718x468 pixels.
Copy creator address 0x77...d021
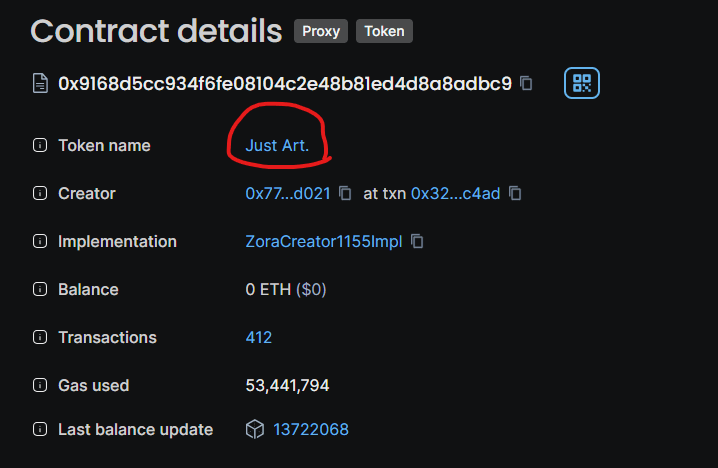[x=345, y=193]
